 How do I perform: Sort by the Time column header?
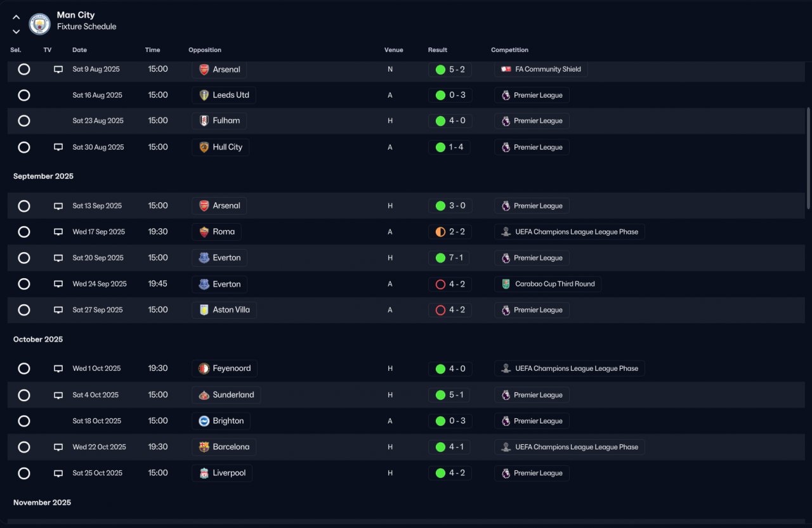pos(152,50)
